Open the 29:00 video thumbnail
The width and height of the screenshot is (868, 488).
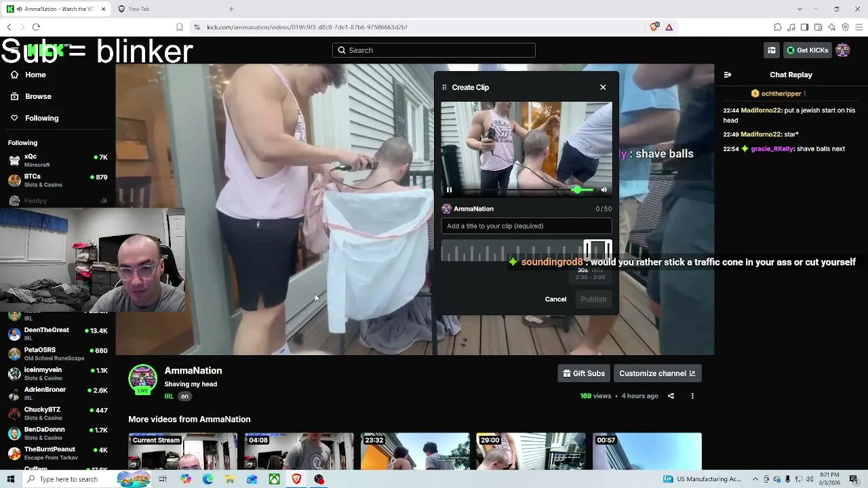[x=531, y=451]
